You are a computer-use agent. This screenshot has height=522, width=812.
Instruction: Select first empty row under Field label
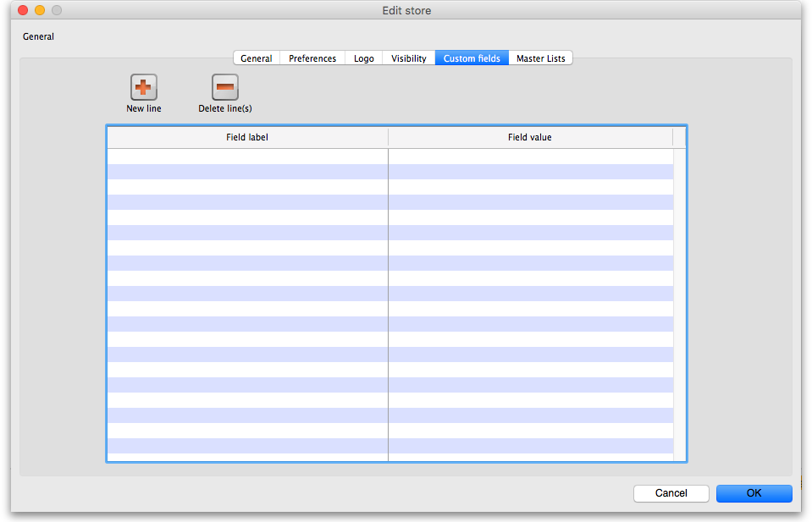point(247,157)
